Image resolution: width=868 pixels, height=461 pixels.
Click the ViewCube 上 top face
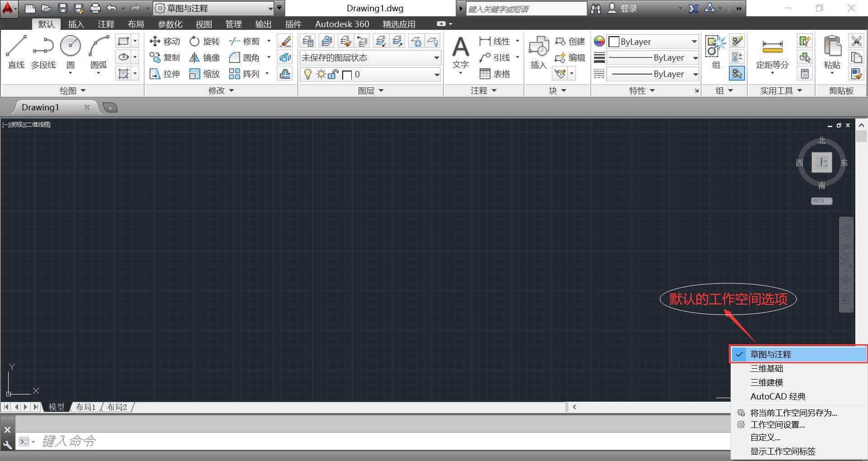821,162
